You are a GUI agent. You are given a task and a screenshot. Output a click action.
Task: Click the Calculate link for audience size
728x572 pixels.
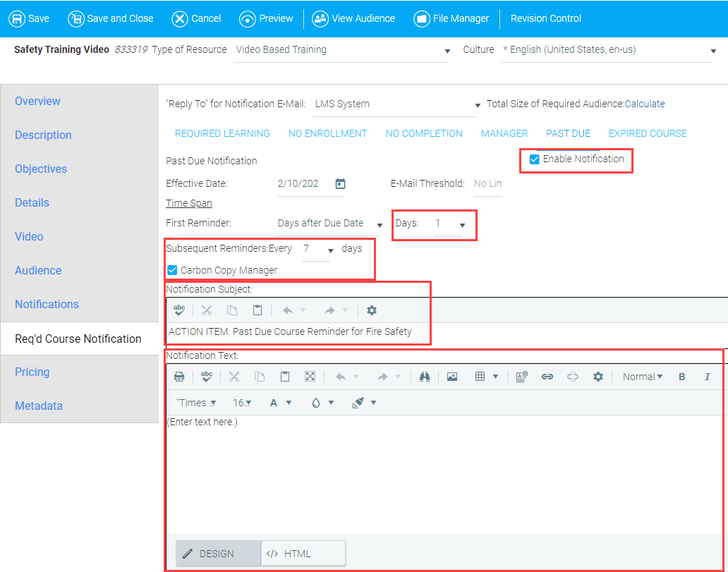pos(645,104)
